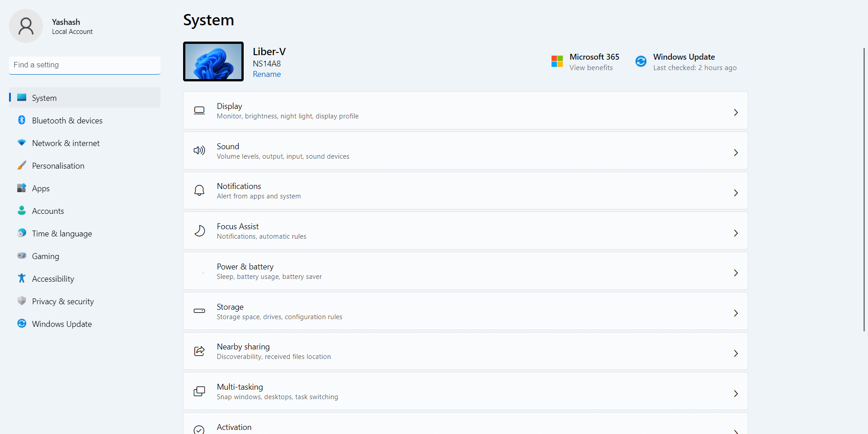Click inside the Find a setting box
868x434 pixels.
click(x=84, y=65)
